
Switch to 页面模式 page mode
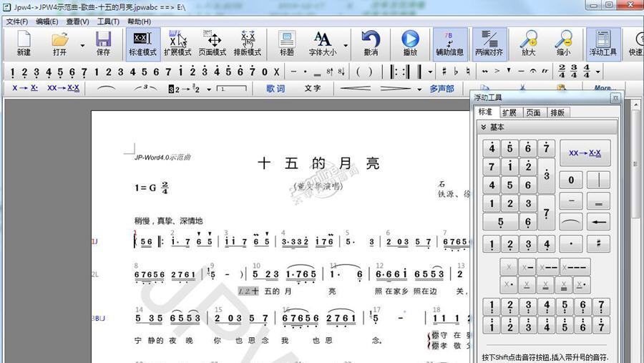(x=213, y=44)
